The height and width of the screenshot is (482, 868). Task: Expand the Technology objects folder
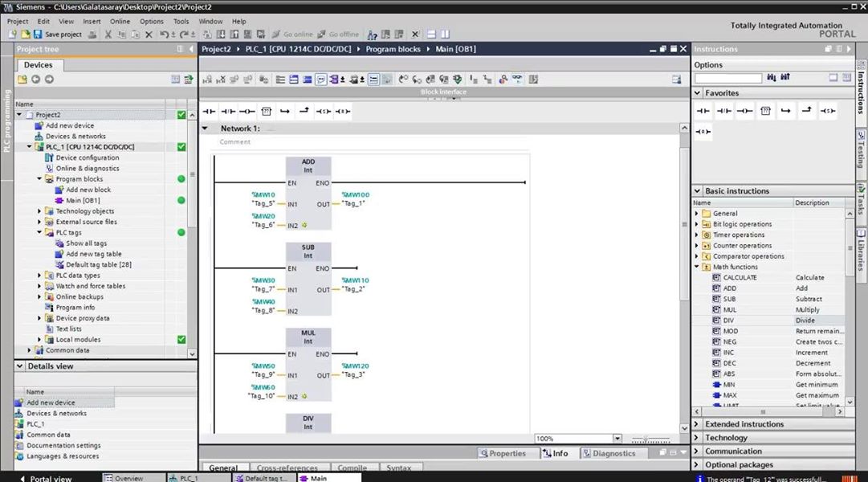(39, 211)
